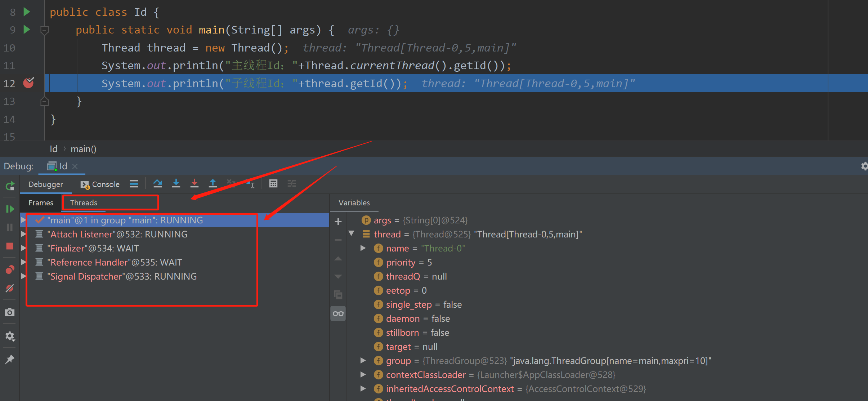Image resolution: width=868 pixels, height=401 pixels.
Task: Step into the method
Action: point(176,184)
